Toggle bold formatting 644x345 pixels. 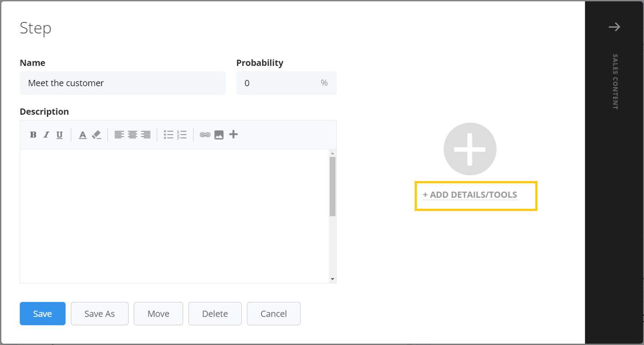33,134
